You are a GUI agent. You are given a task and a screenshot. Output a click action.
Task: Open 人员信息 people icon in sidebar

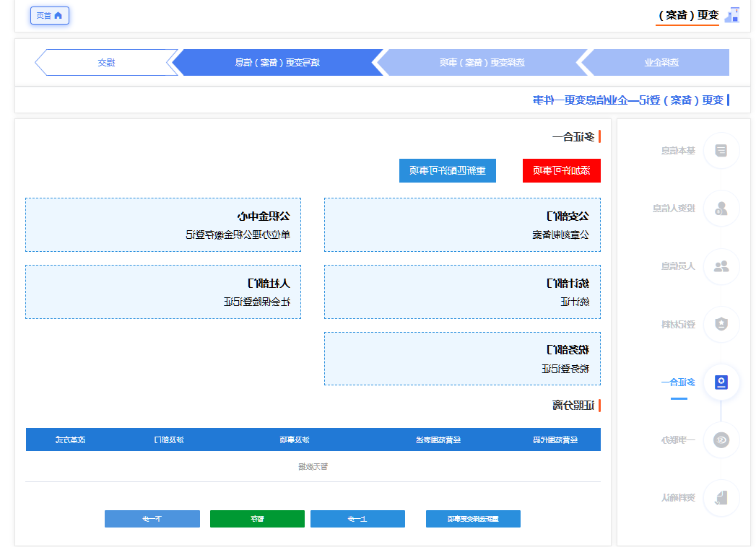721,266
